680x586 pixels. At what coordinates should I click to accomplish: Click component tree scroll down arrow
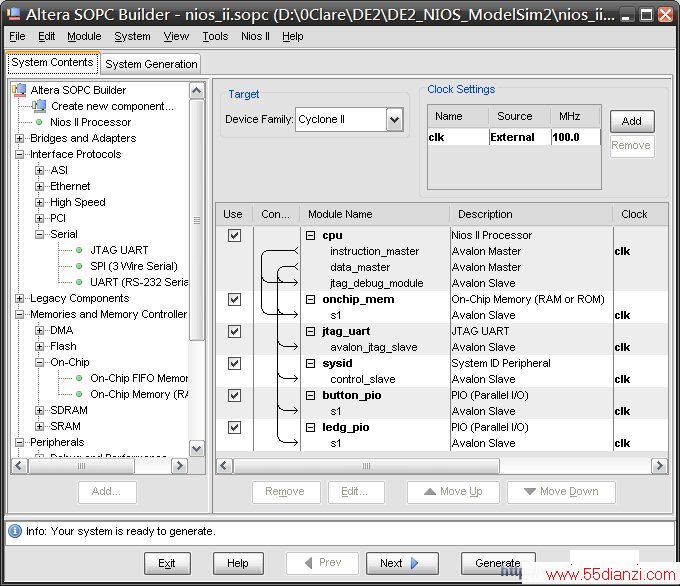(196, 449)
